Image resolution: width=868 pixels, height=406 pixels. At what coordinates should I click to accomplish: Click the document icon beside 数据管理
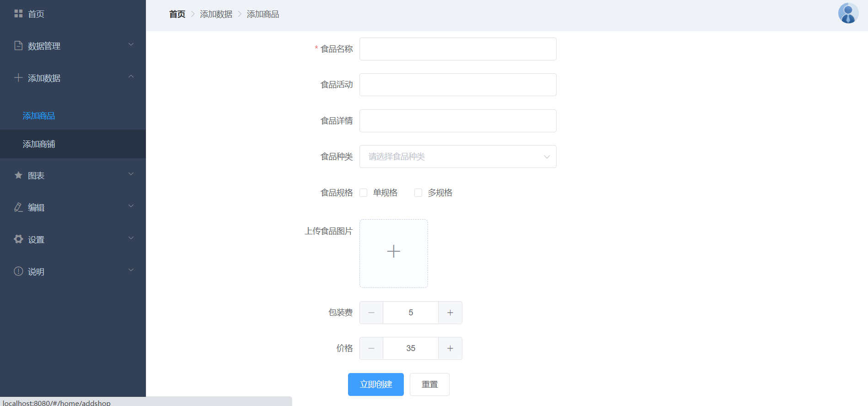pyautogui.click(x=18, y=45)
